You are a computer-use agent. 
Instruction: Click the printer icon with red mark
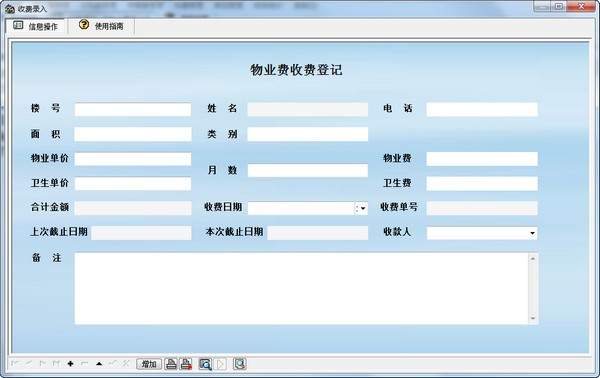186,364
